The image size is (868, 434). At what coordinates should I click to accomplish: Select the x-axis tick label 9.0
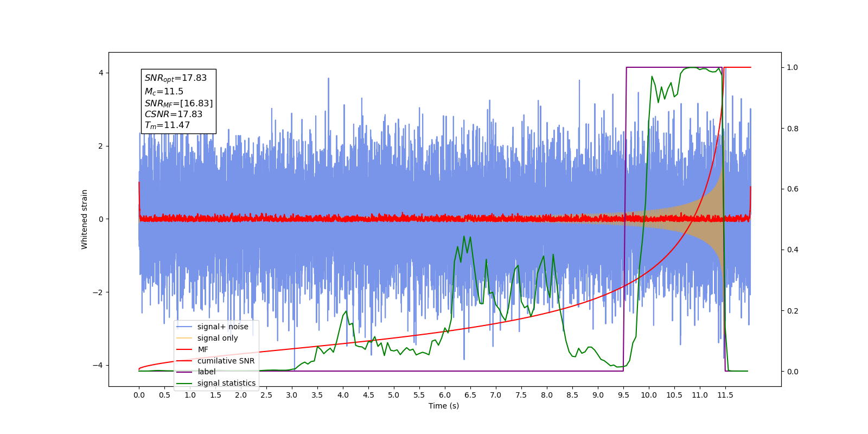click(598, 395)
